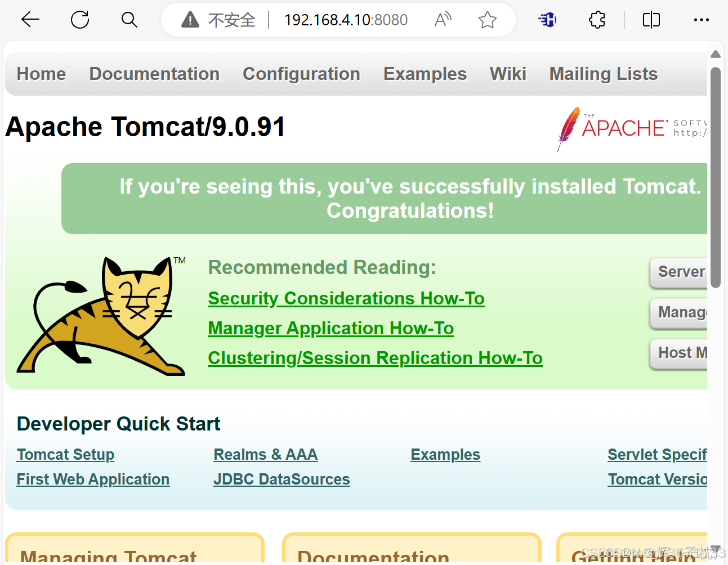This screenshot has width=728, height=565.
Task: Open the Tomcat Setup link
Action: tap(65, 455)
